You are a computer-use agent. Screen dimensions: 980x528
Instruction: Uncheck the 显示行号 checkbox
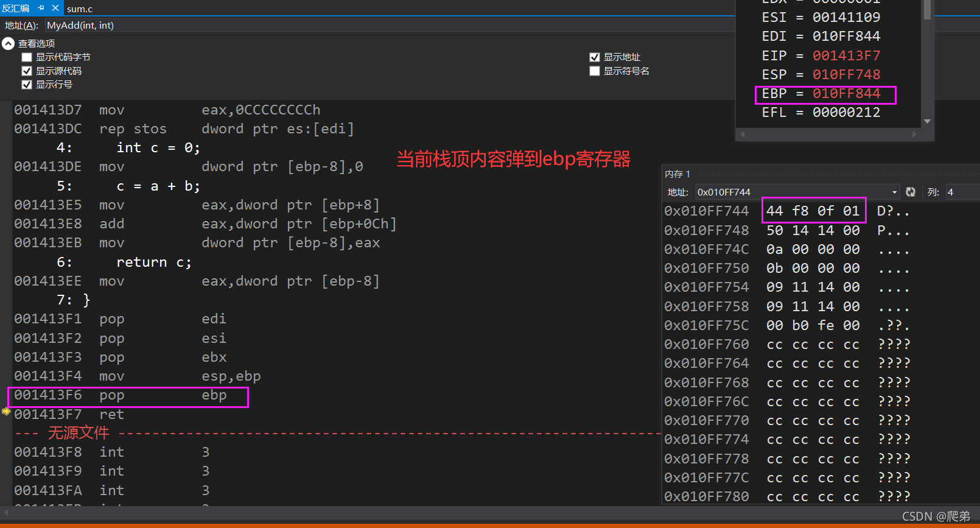27,85
